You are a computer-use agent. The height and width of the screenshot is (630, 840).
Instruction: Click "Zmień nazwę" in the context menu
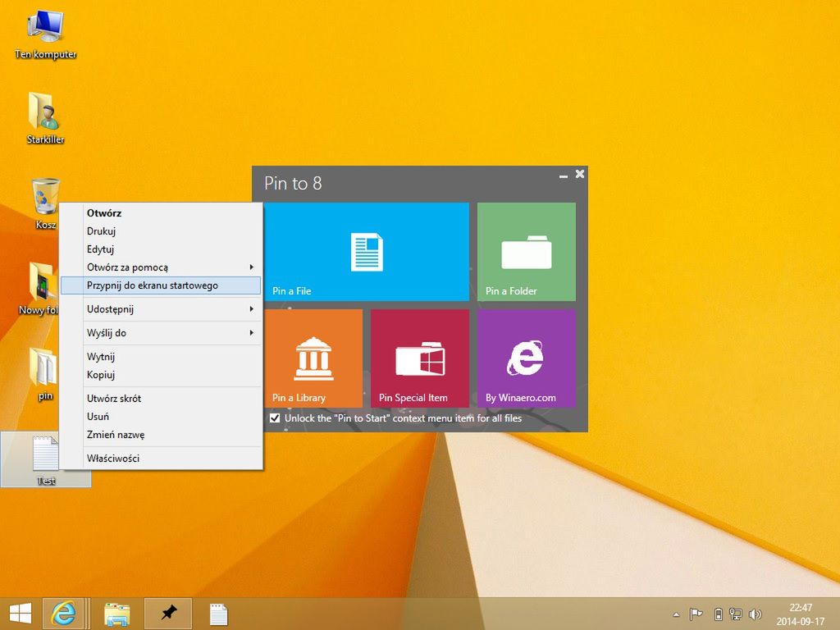[x=116, y=435]
